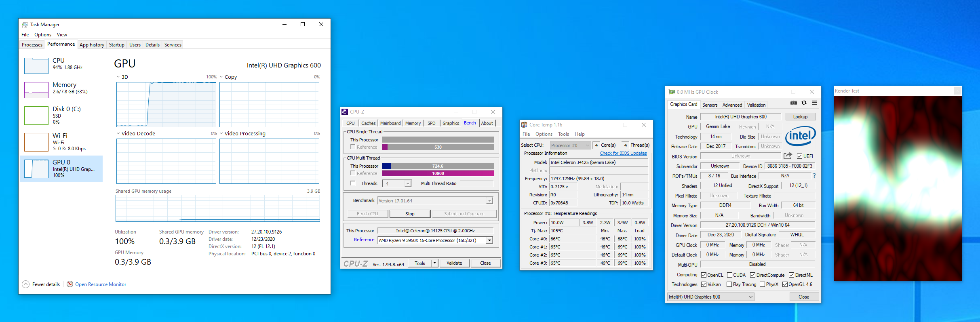Open the Caches tab in CPU-Z

(x=368, y=123)
